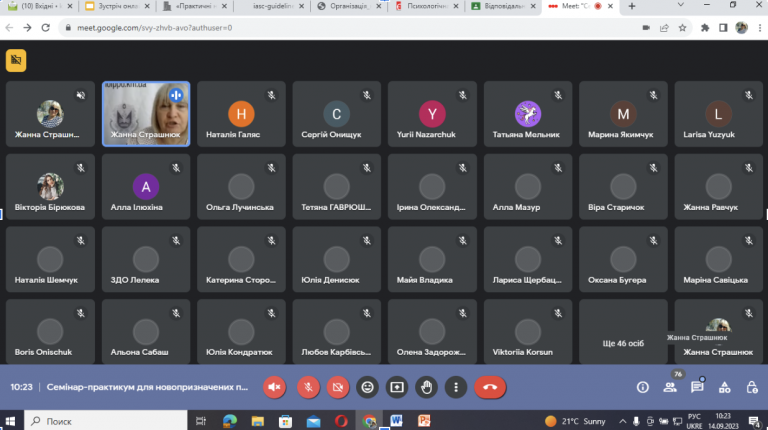Show the participants list icon
This screenshot has width=768, height=430.
tap(670, 387)
